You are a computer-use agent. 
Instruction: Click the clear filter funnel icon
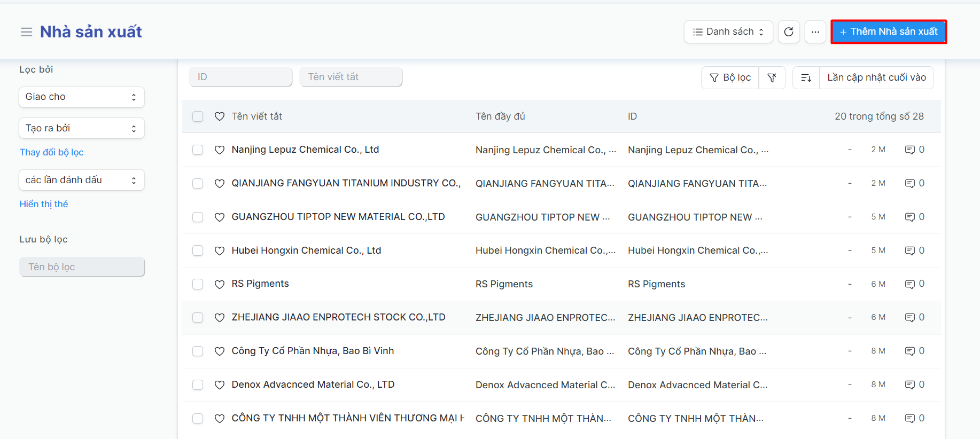coord(772,78)
